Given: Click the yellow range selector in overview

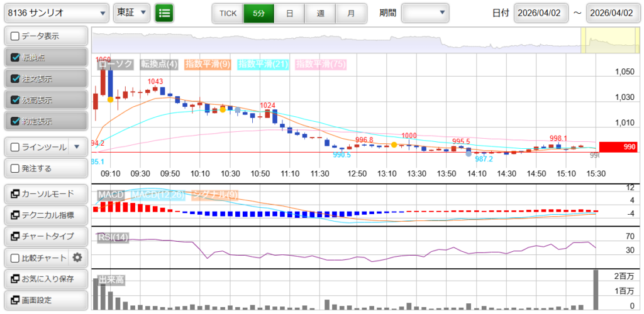Looking at the screenshot, I should [x=601, y=41].
